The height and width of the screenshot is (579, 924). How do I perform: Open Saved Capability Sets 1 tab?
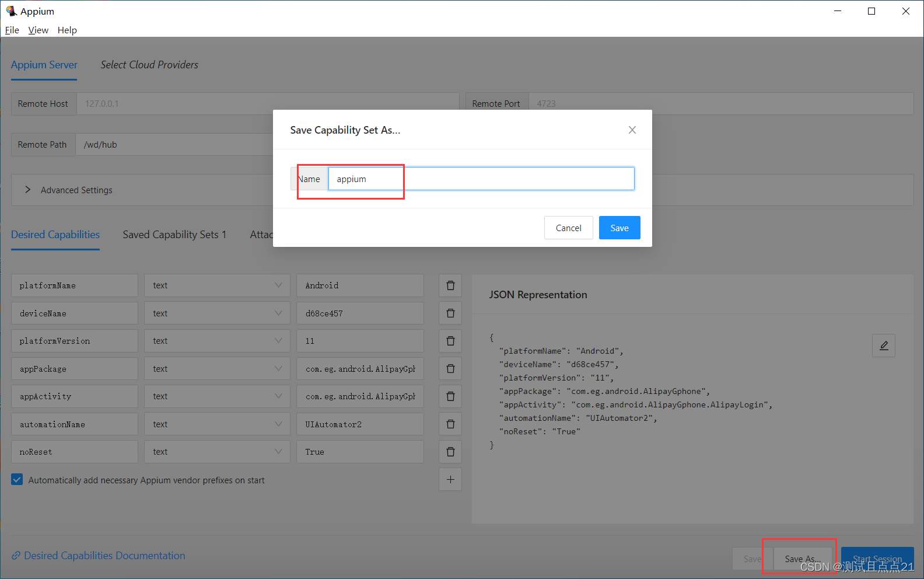[x=174, y=235]
